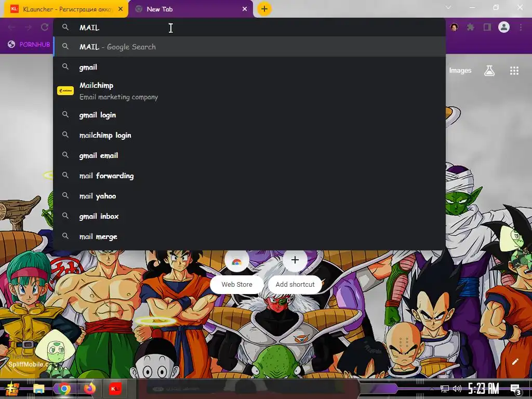Select the New Tab tab
Viewport: 532px width, 399px height.
click(191, 9)
